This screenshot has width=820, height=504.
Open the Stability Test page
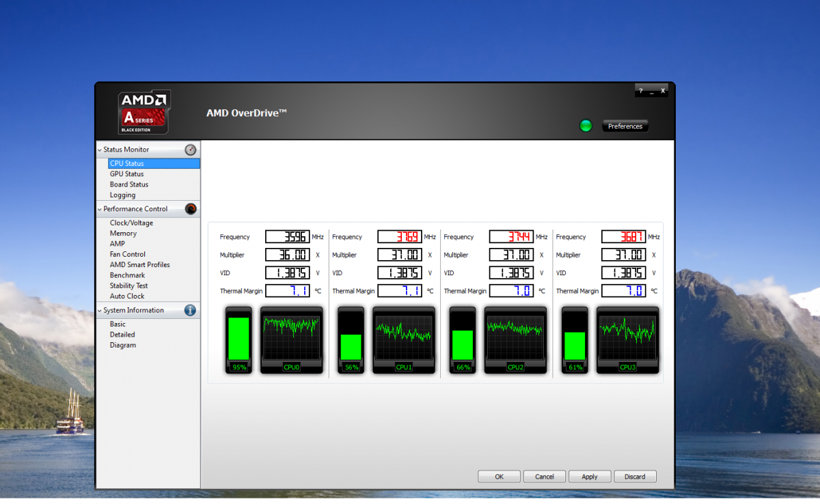point(129,285)
